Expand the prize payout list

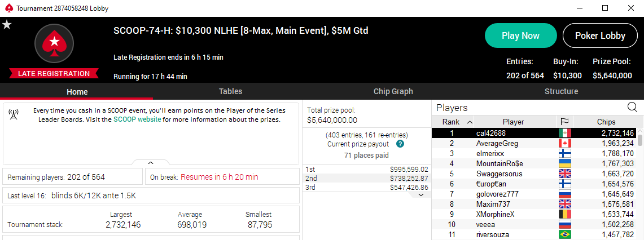click(x=420, y=195)
